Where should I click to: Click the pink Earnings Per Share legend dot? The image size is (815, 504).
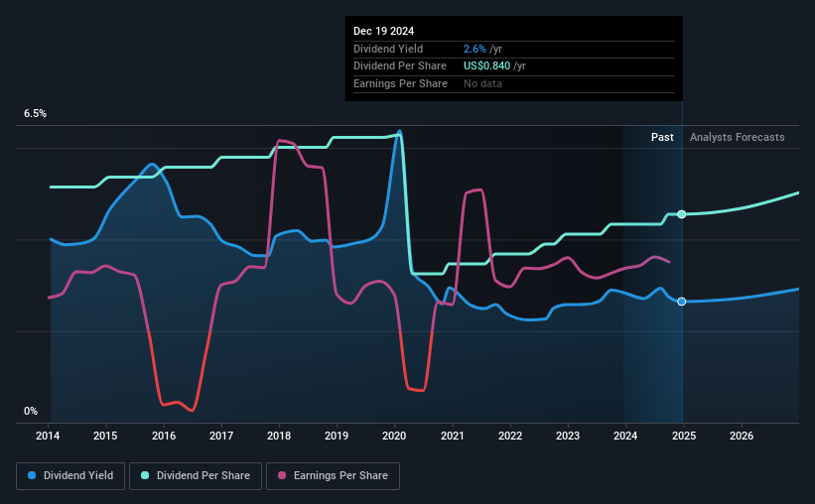coord(282,475)
